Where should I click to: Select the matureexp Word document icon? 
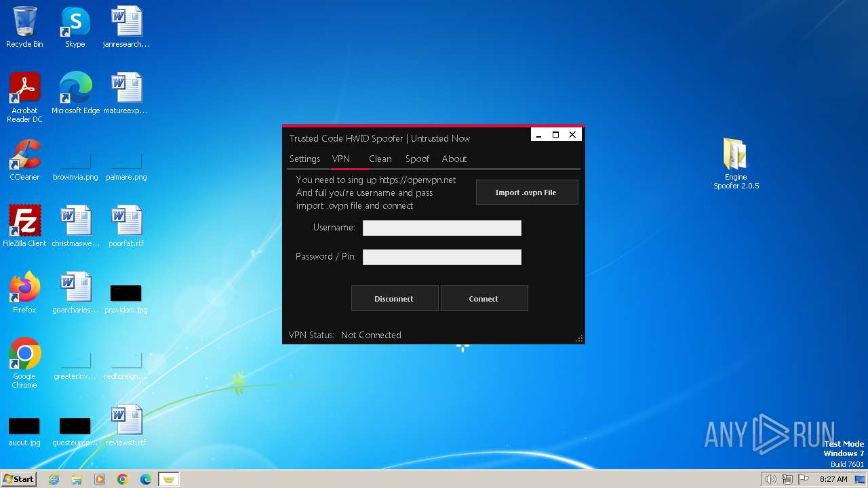(x=126, y=94)
